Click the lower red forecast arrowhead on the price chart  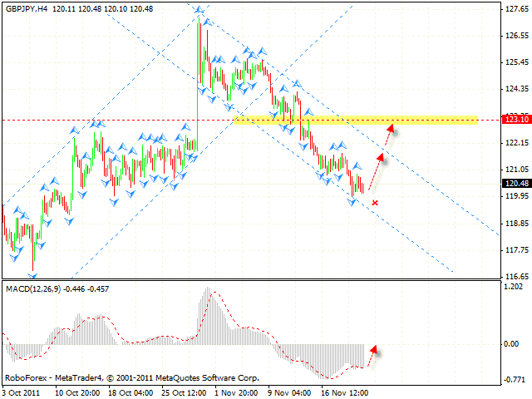tap(381, 156)
